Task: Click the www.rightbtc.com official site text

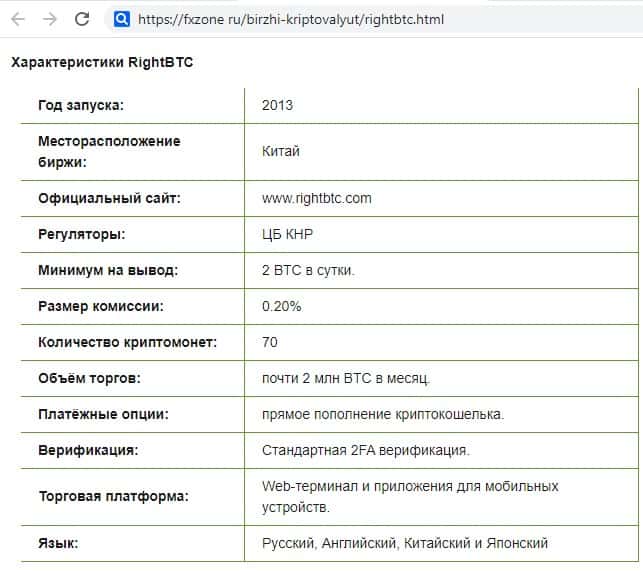Action: pyautogui.click(x=316, y=198)
